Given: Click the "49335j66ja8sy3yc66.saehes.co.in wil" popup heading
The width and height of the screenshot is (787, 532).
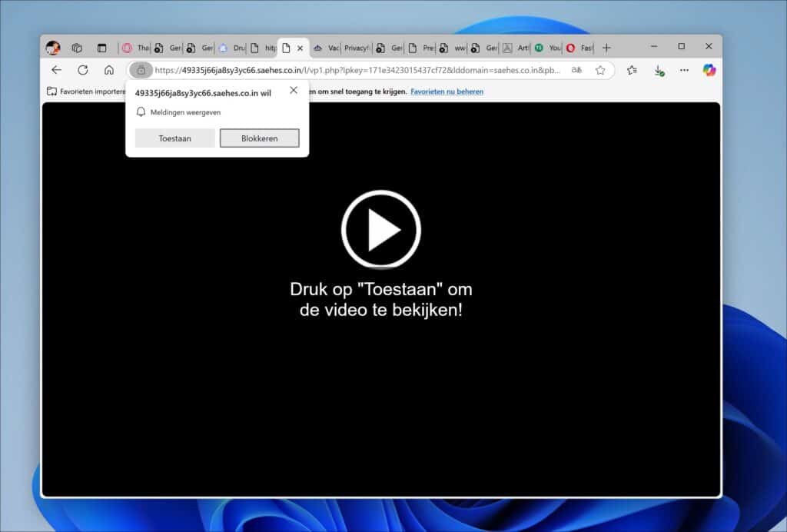Looking at the screenshot, I should coord(203,93).
